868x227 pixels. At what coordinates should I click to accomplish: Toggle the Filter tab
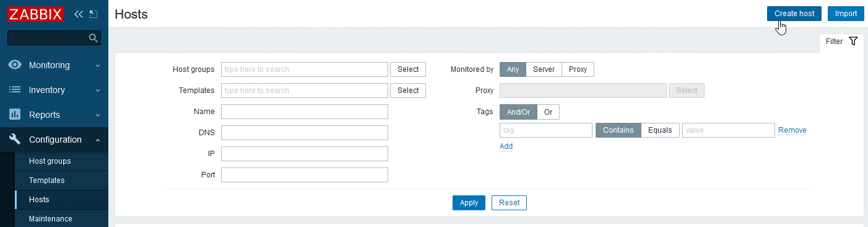(x=842, y=42)
